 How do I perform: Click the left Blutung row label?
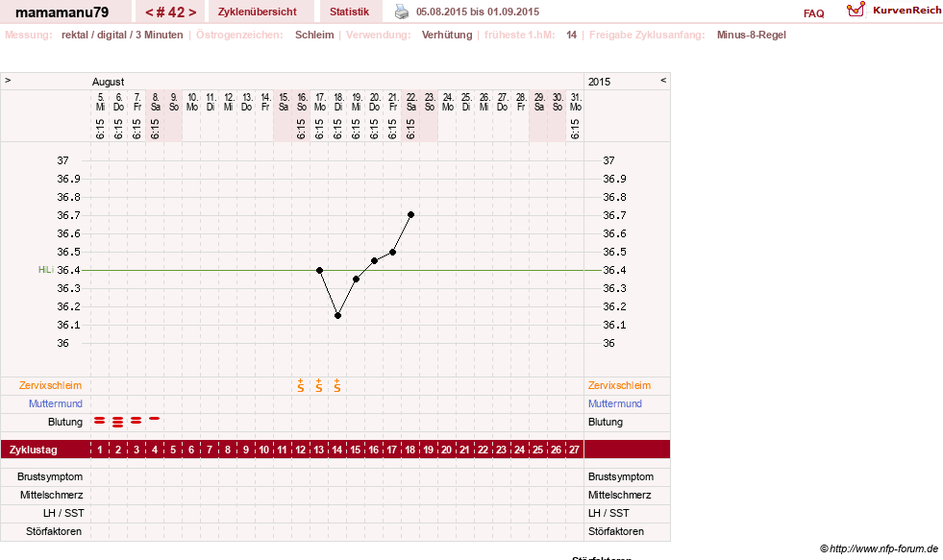65,422
